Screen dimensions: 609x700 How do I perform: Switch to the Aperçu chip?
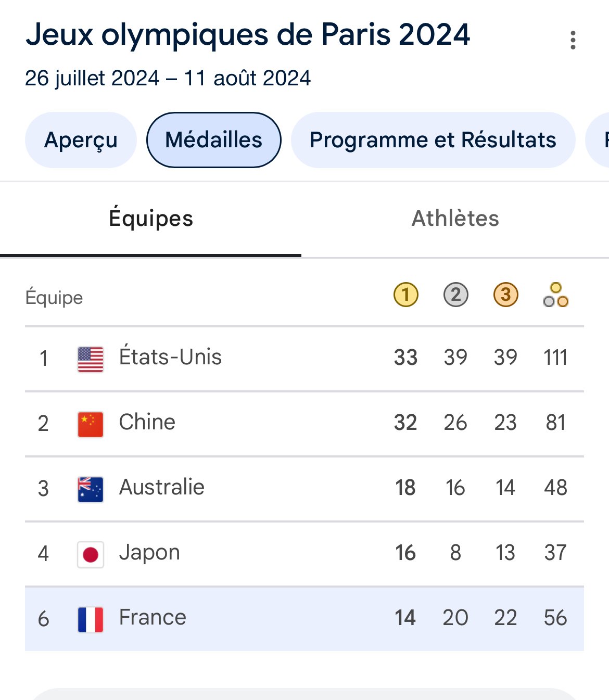81,140
